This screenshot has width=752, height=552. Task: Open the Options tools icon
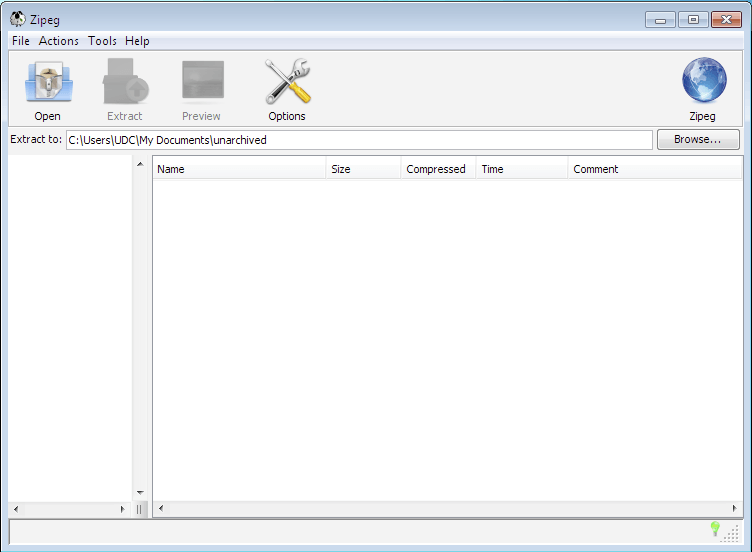(x=288, y=81)
